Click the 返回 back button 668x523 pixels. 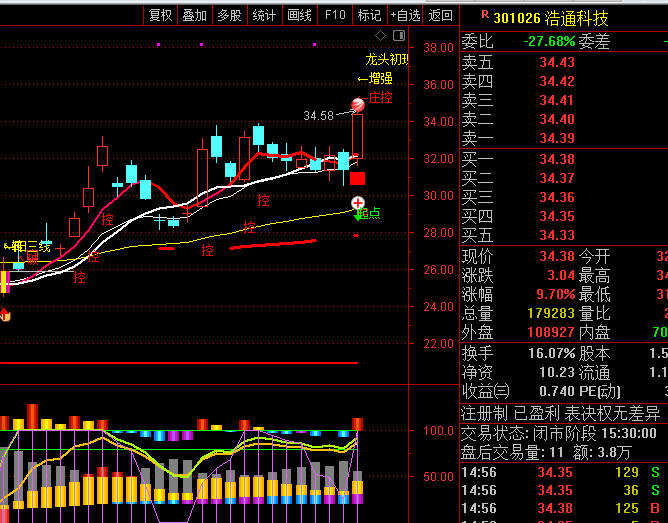(440, 15)
